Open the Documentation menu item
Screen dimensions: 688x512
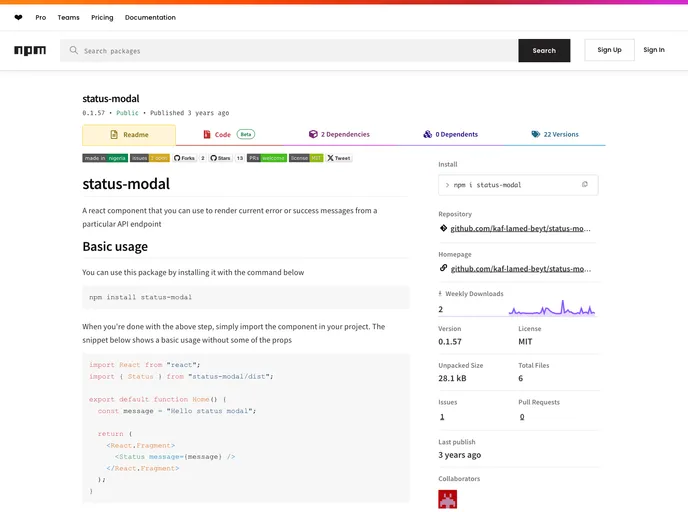(150, 18)
